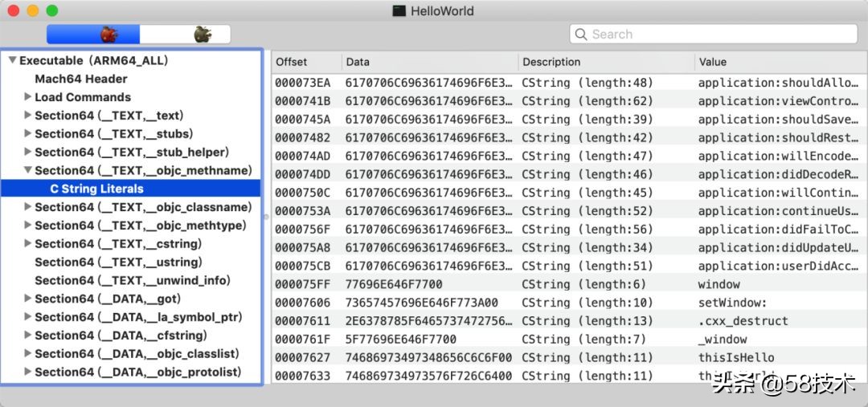Click value 'application:shouldSave...' cell

(778, 120)
